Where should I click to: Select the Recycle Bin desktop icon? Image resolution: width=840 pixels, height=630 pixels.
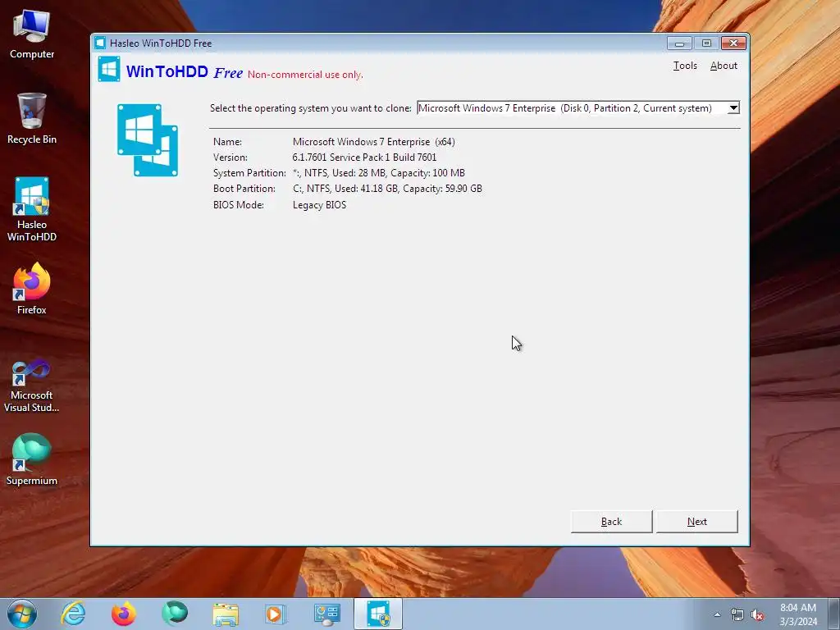point(32,119)
